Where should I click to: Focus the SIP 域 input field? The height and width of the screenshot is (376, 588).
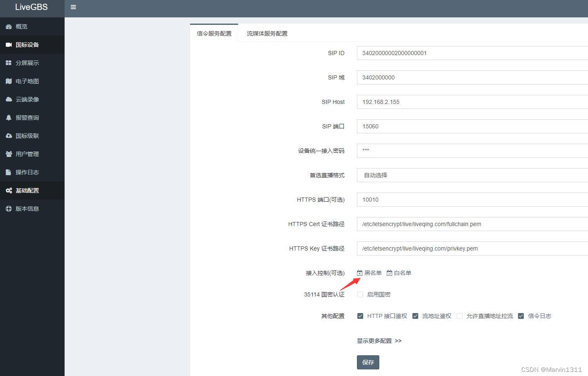[472, 77]
